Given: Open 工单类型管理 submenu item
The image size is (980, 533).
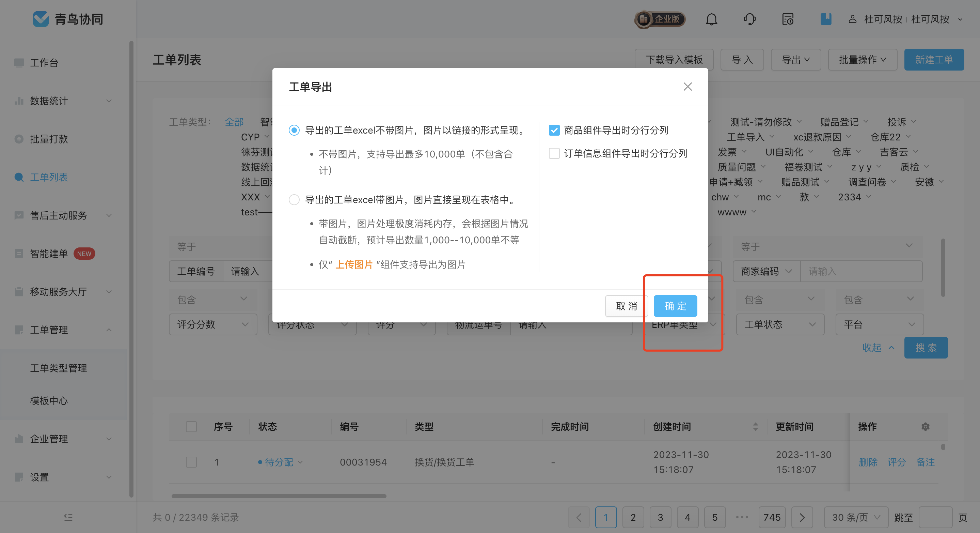Looking at the screenshot, I should [x=59, y=368].
